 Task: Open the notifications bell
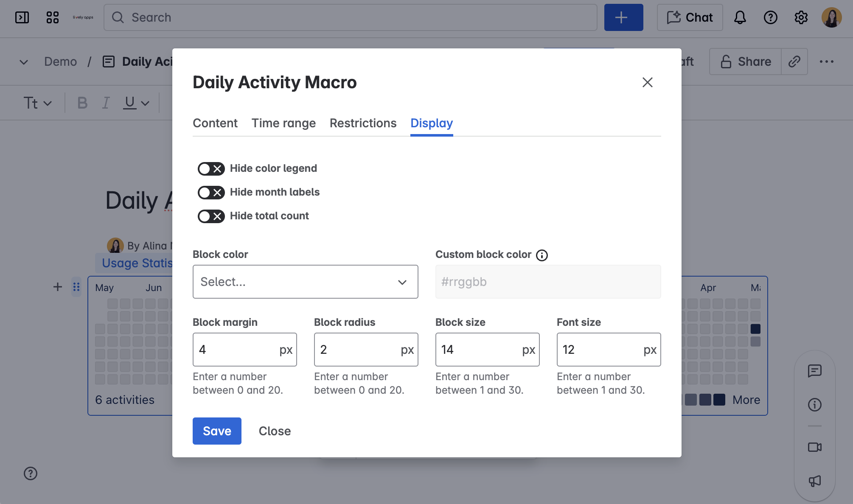740,17
